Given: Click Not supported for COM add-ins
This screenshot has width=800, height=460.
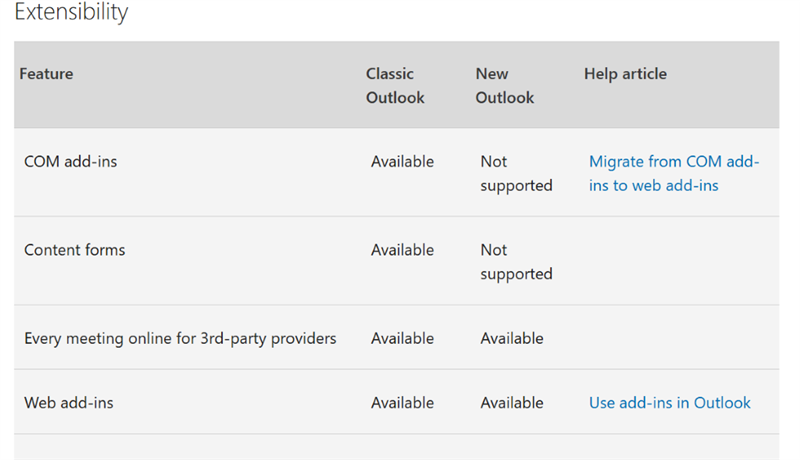Looking at the screenshot, I should pos(516,173).
